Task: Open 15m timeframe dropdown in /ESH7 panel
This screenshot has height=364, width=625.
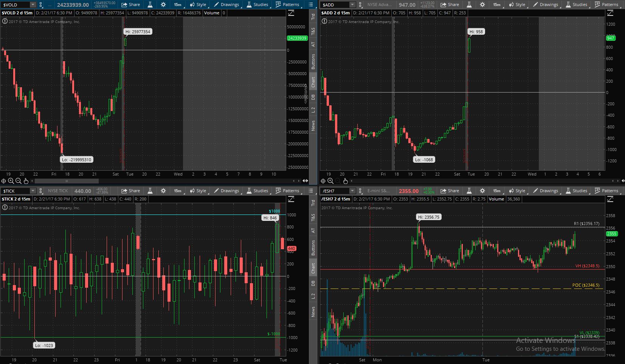Action: point(497,191)
